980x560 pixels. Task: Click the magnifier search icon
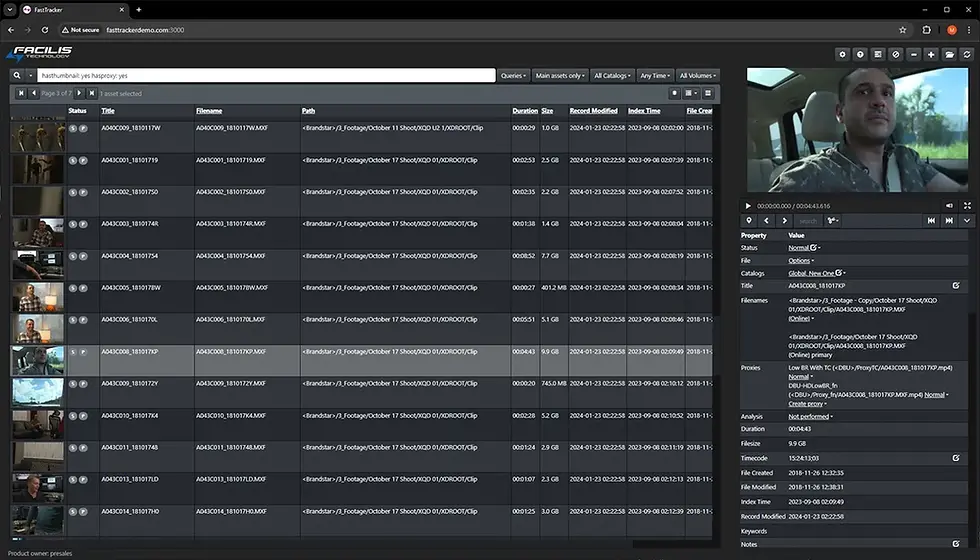pyautogui.click(x=17, y=76)
